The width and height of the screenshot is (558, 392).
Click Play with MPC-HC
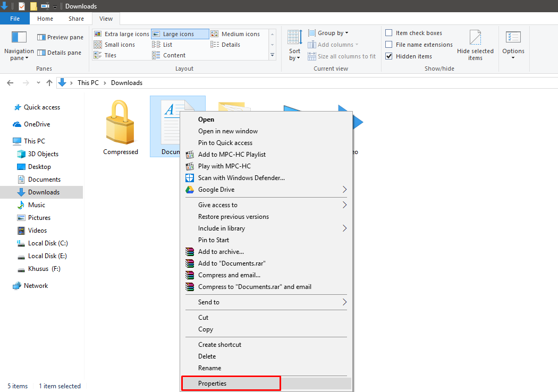click(x=266, y=166)
